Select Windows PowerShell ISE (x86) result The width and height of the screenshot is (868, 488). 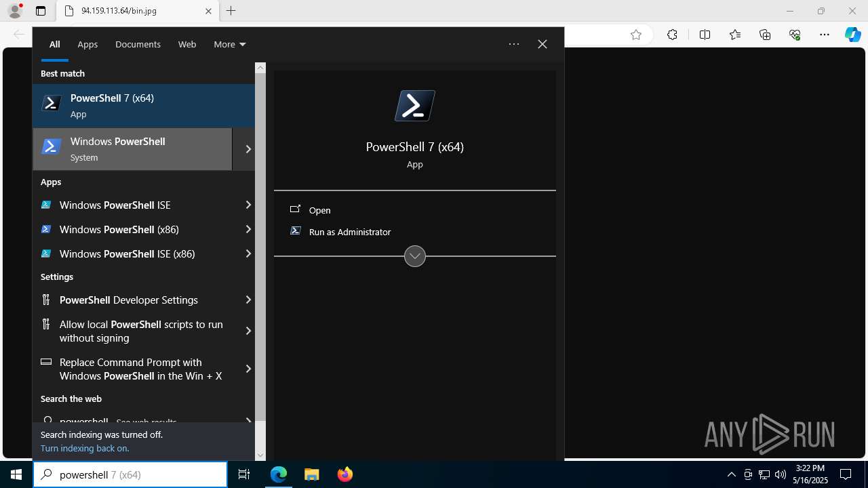pyautogui.click(x=136, y=253)
